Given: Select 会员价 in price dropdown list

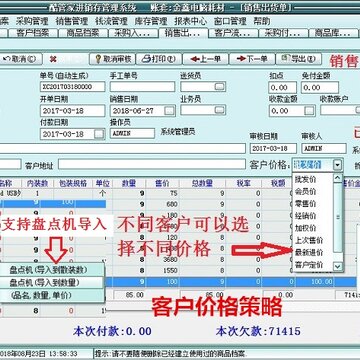Looking at the screenshot, I should click(305, 192).
